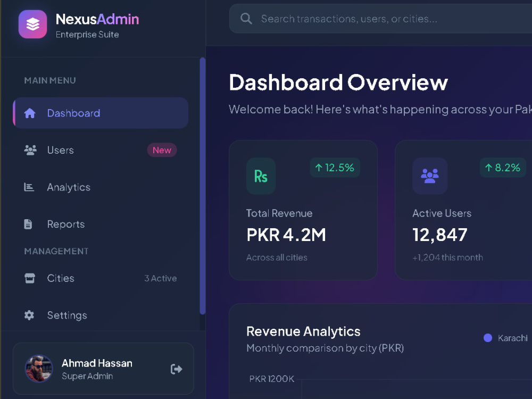532x399 pixels.
Task: Click the Rs rupee icon on Total Revenue card
Action: [x=261, y=176]
